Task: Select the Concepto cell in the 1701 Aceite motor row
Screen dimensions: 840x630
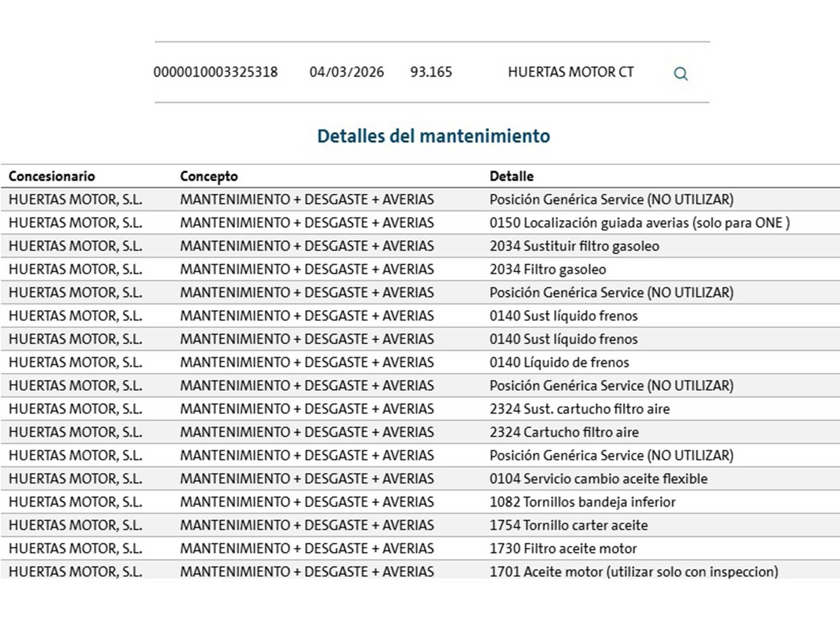Action: (x=307, y=572)
